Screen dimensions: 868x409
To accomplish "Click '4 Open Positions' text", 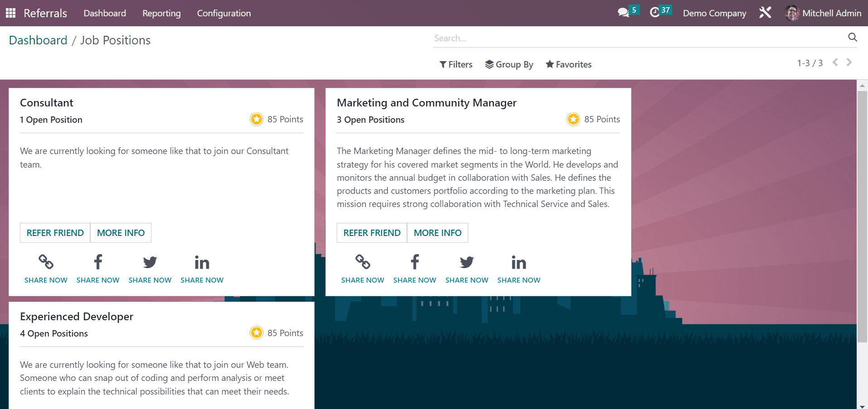I will click(x=54, y=333).
